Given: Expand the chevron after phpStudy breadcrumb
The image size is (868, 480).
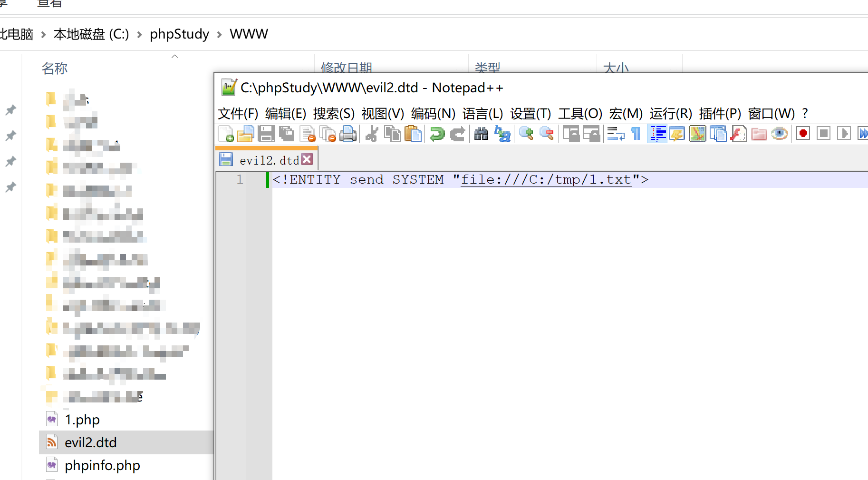Looking at the screenshot, I should [219, 35].
